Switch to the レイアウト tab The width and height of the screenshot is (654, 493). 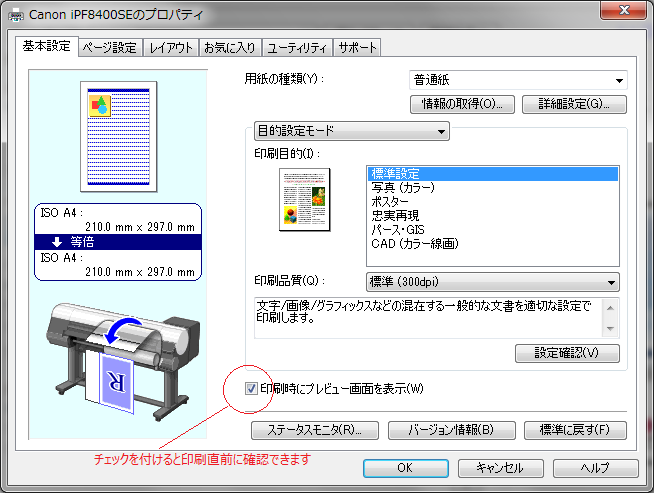(171, 48)
